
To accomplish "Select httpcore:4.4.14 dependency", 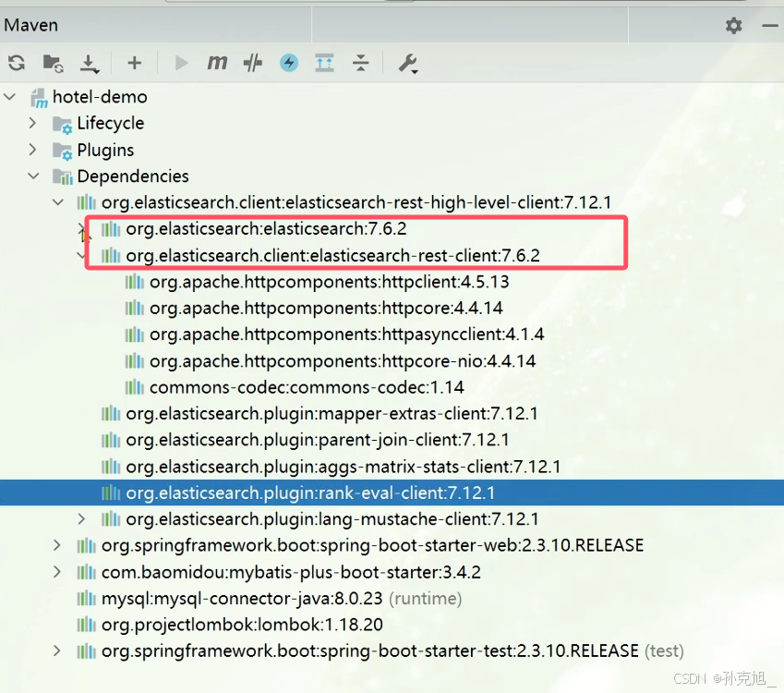I will click(x=326, y=308).
